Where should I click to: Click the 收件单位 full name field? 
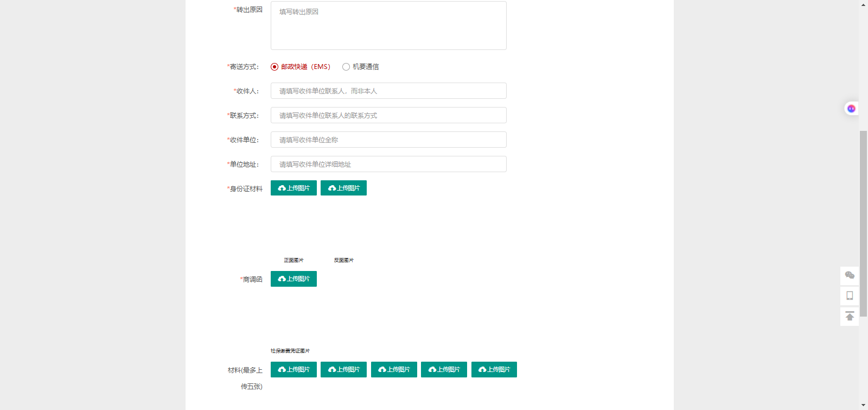click(388, 140)
